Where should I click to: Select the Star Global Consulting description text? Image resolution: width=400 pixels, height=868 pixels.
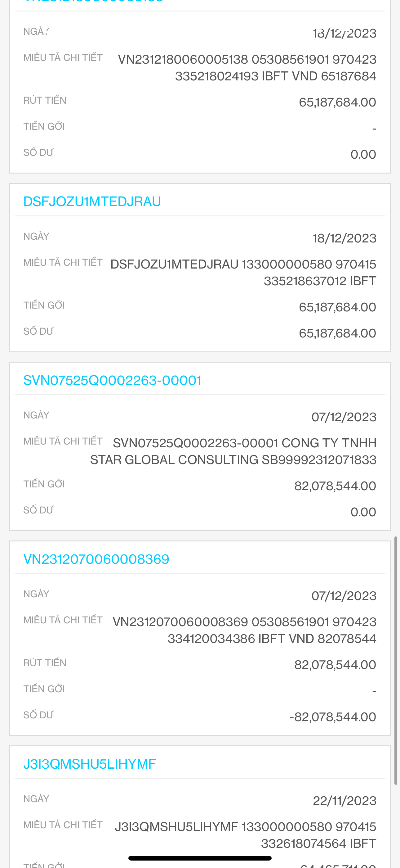coord(233,451)
